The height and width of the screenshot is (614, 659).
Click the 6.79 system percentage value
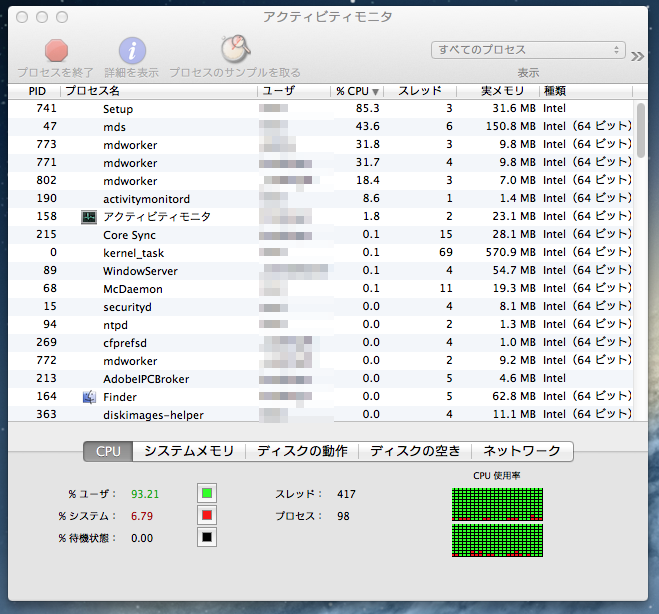point(142,516)
